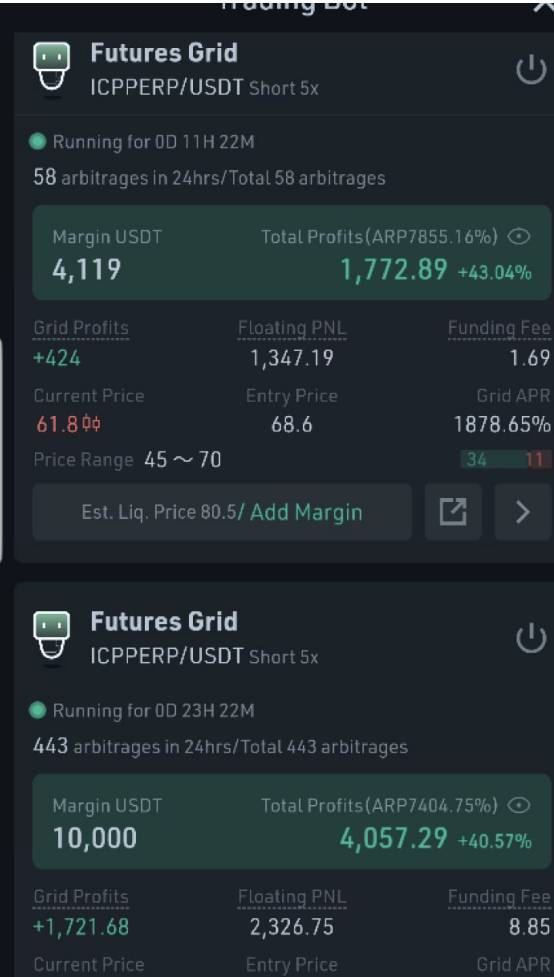554x977 pixels.
Task: Expand first bot details with chevron arrow
Action: (x=523, y=512)
